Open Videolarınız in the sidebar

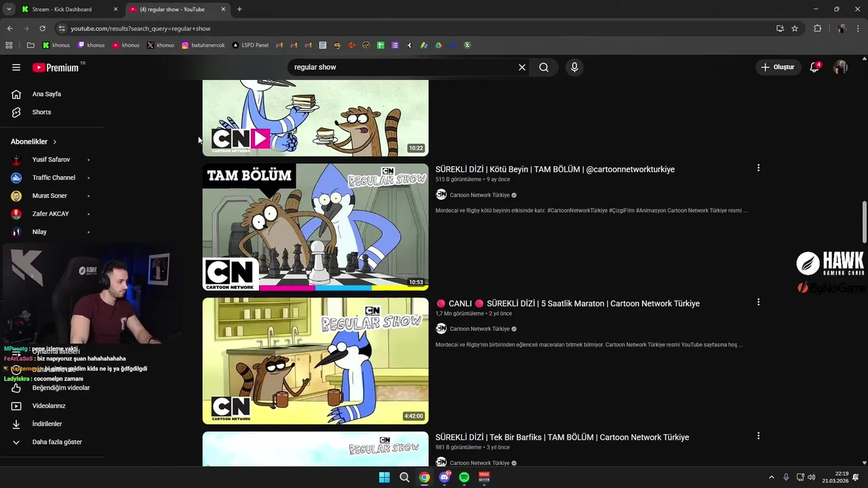click(x=49, y=406)
